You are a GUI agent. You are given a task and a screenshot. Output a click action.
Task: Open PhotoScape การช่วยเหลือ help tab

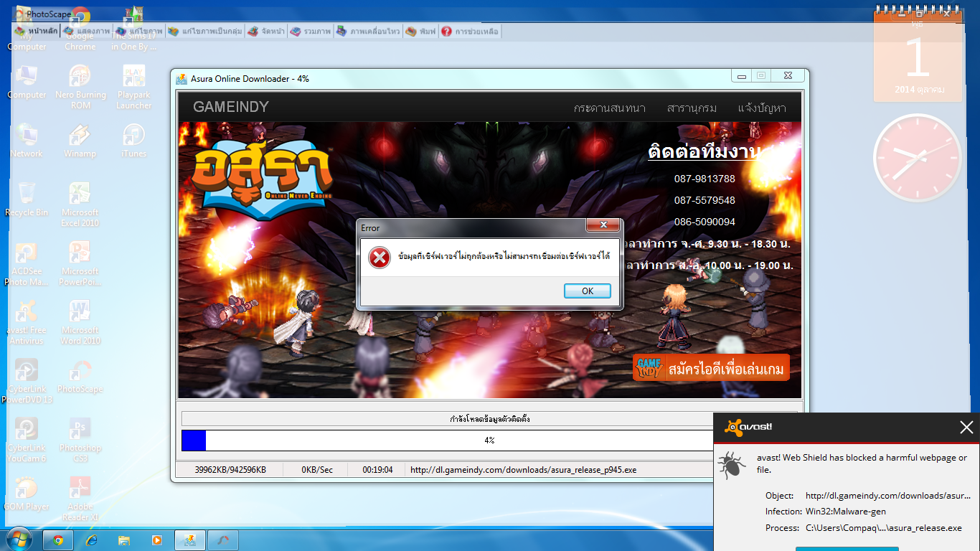coord(470,32)
